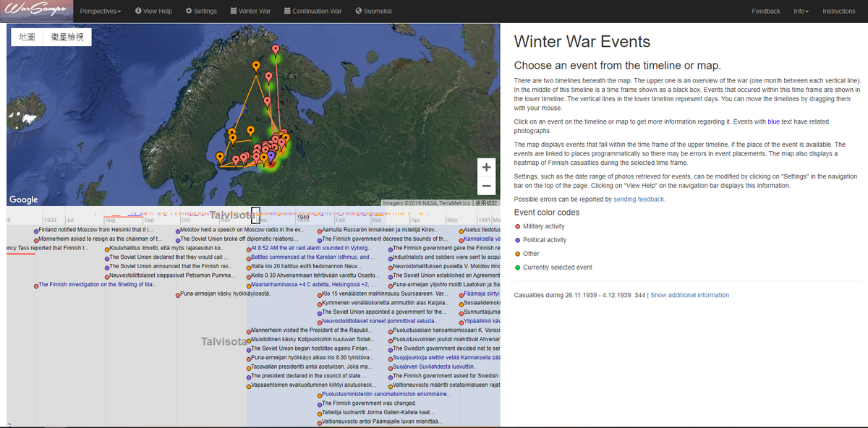
Task: Click the Google logo on the map
Action: (x=24, y=200)
